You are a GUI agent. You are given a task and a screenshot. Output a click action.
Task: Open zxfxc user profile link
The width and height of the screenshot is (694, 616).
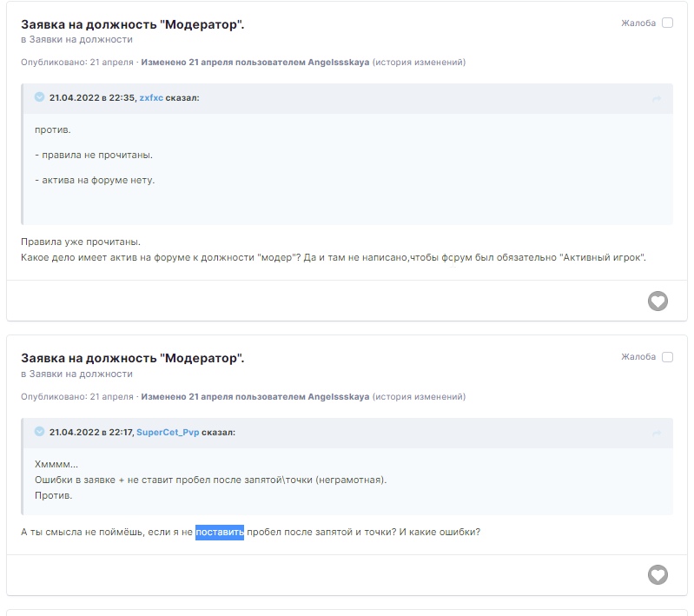pyautogui.click(x=151, y=98)
